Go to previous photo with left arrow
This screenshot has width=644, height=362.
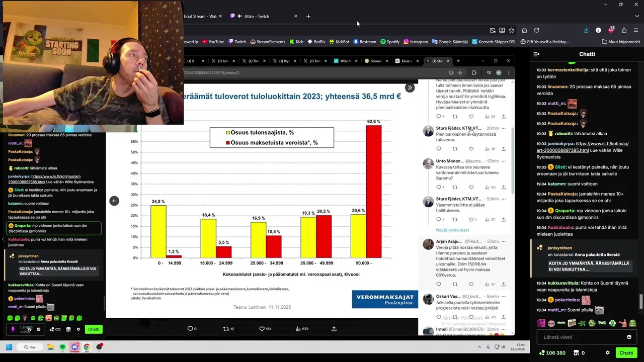pos(114,201)
